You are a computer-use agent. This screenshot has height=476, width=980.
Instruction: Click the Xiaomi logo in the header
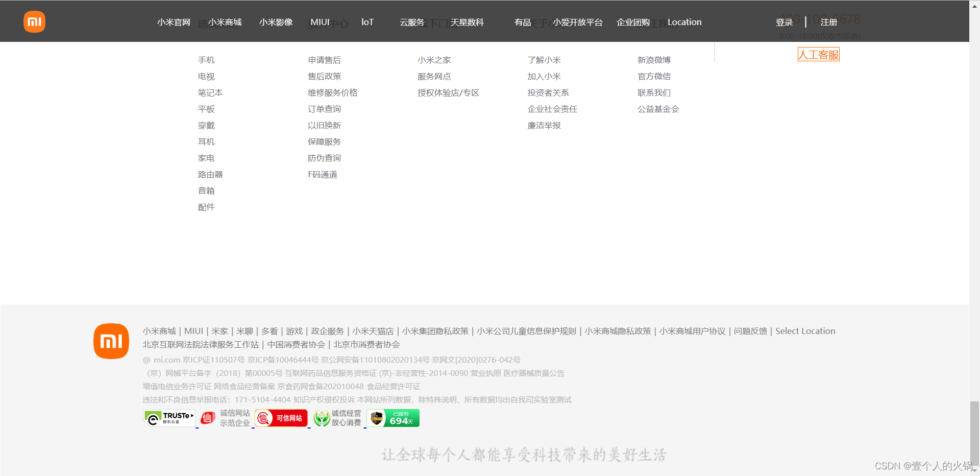tap(34, 21)
